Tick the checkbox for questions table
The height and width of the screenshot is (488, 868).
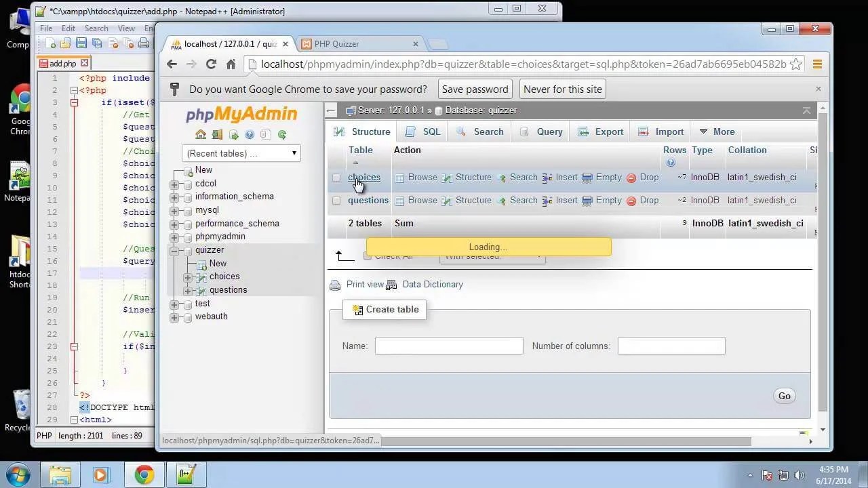click(x=336, y=201)
